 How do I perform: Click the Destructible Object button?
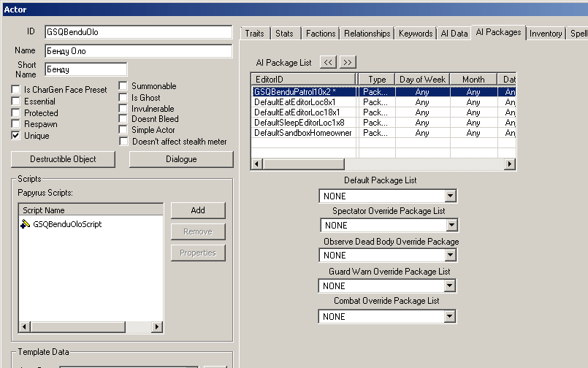[x=63, y=159]
